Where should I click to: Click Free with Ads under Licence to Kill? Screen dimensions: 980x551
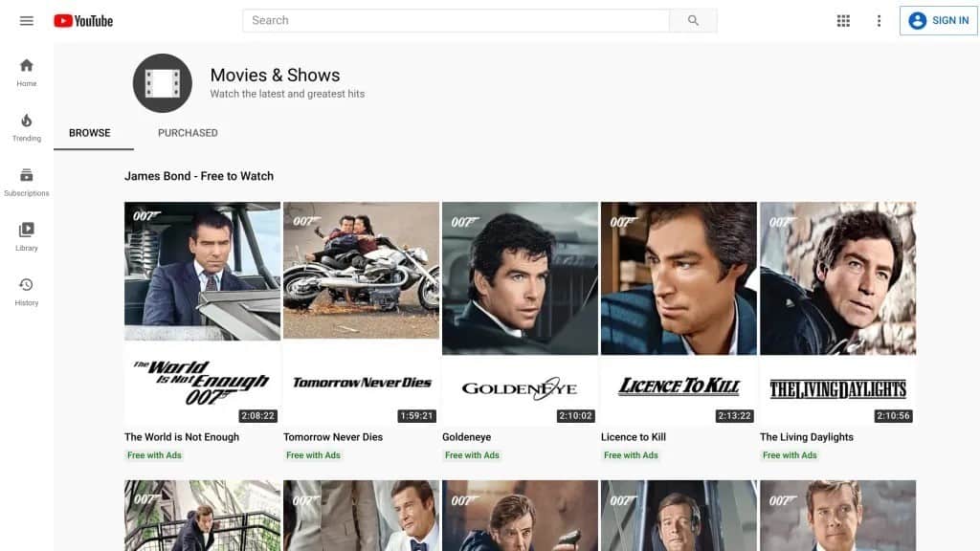click(x=631, y=455)
